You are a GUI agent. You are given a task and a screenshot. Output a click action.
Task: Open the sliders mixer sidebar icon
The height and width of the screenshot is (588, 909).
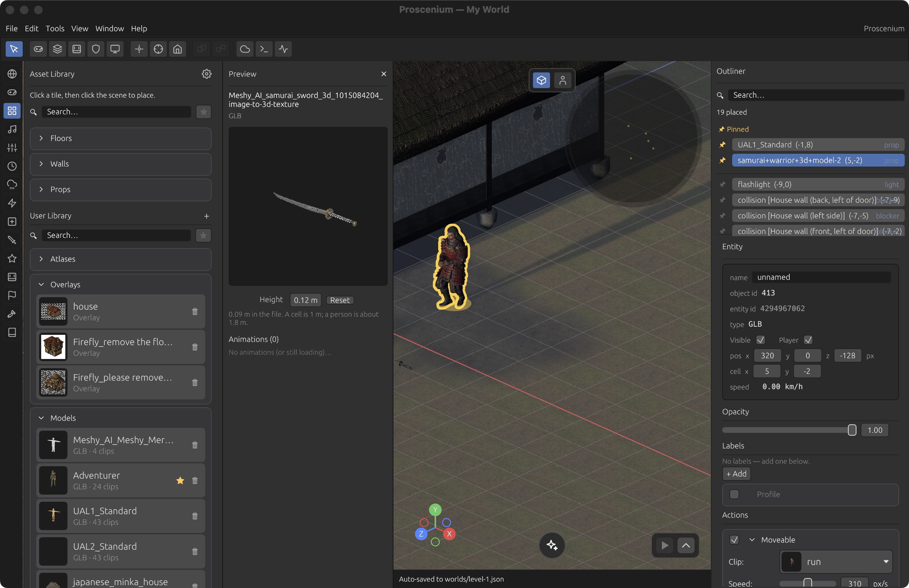click(12, 147)
